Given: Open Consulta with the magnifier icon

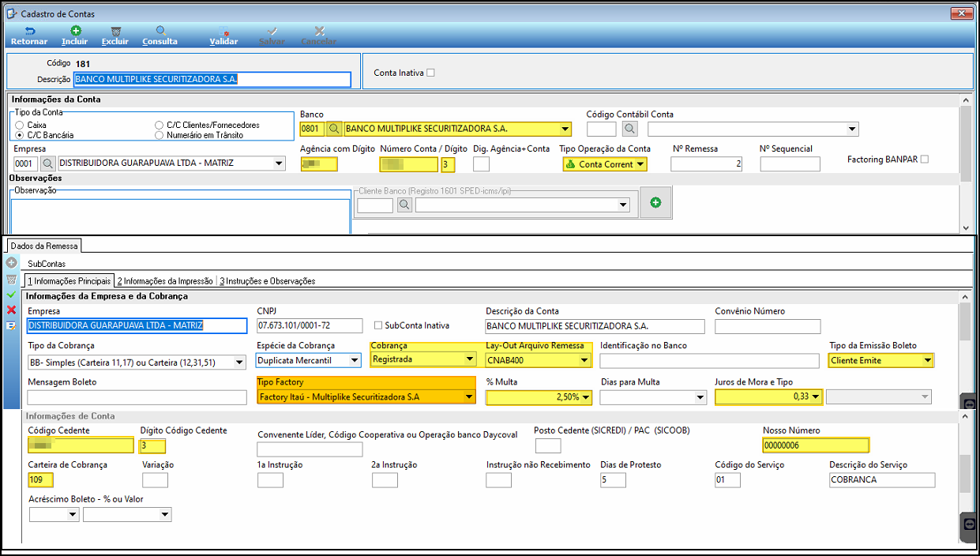Looking at the screenshot, I should (160, 31).
